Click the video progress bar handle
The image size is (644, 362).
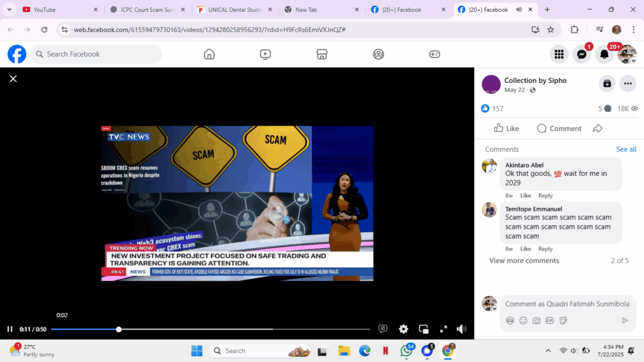(x=119, y=329)
